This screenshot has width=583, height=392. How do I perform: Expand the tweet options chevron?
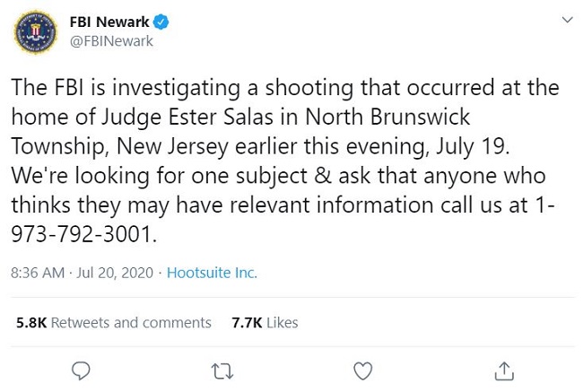coord(567,20)
